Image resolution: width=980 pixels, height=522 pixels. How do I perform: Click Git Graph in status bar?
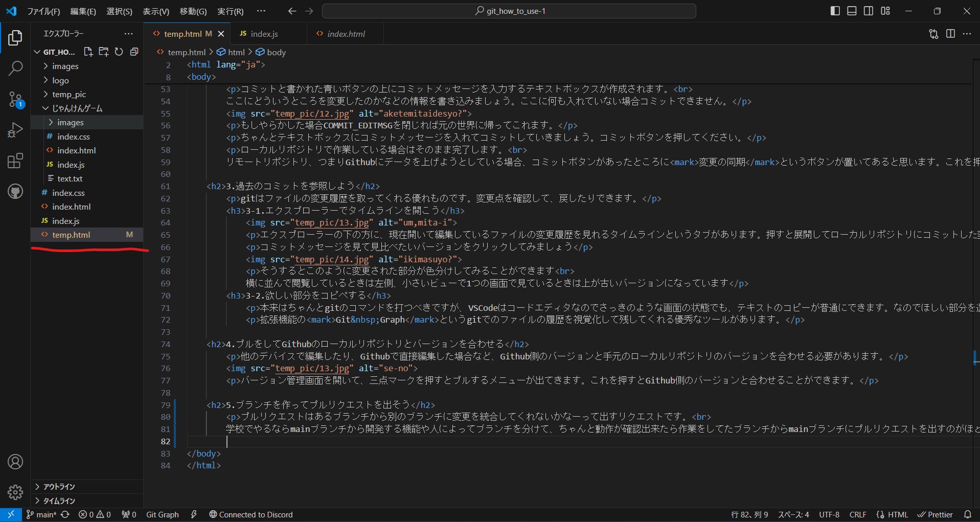162,514
